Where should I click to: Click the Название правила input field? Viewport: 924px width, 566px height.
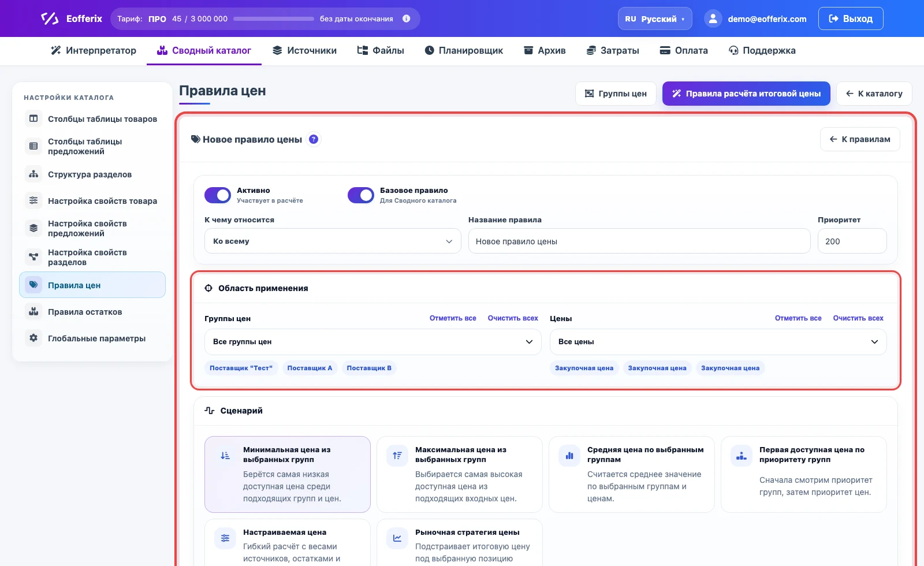coord(639,241)
